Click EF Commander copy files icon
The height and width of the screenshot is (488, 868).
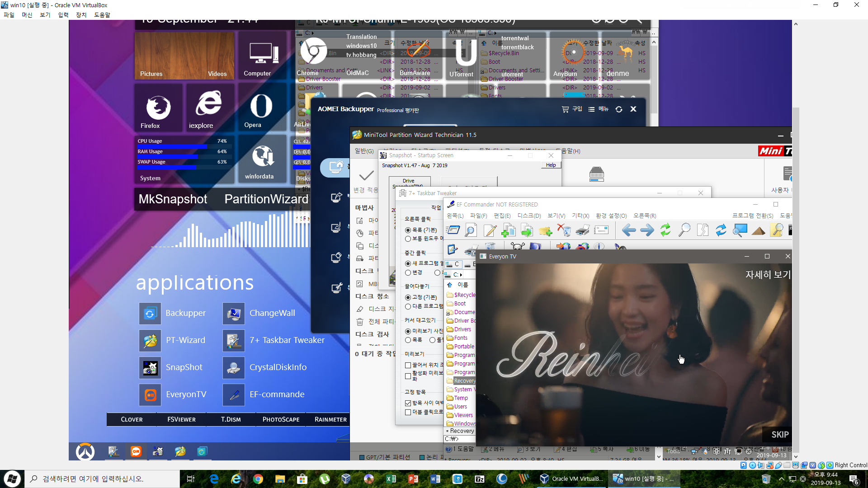(508, 230)
